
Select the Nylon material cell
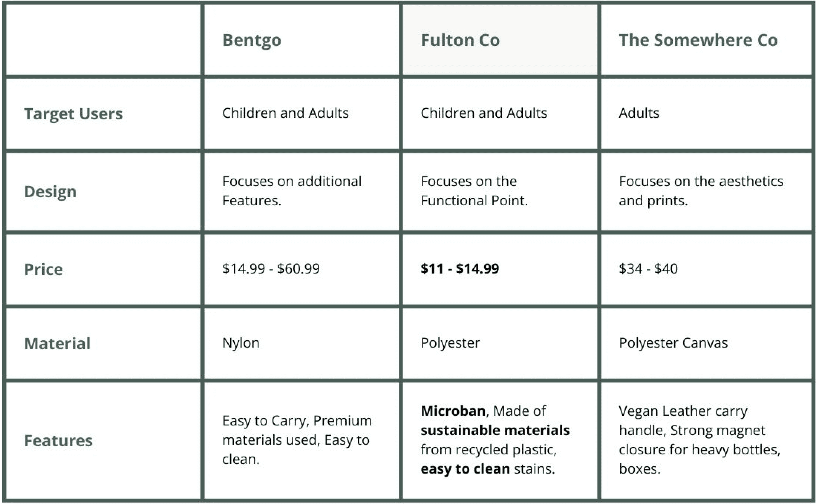(x=241, y=343)
